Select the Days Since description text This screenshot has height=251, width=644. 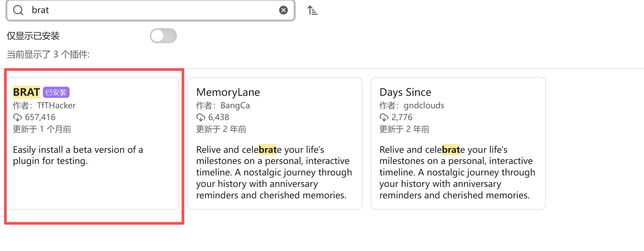tap(457, 172)
